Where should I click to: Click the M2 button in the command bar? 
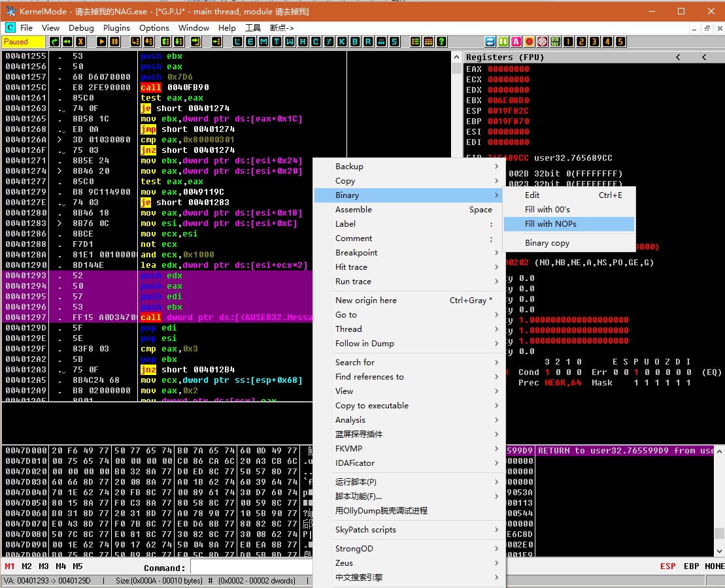pos(27,566)
